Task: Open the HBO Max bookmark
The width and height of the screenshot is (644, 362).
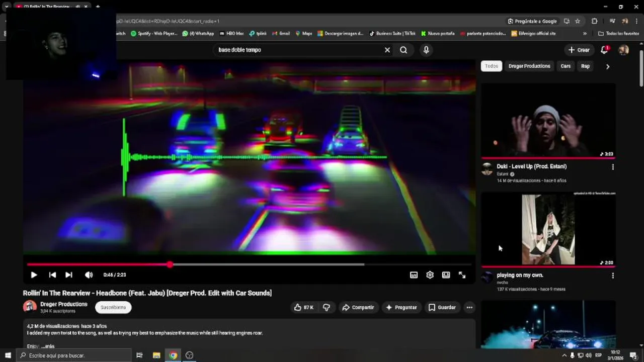Action: tap(231, 34)
